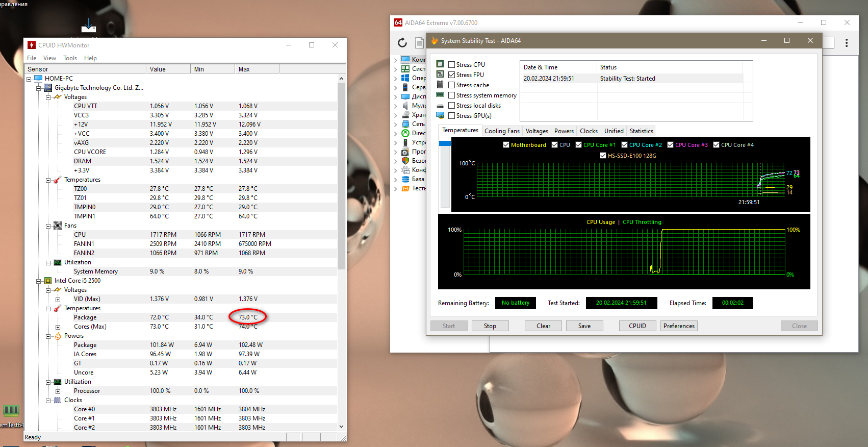
Task: Open Preferences in the Stability Test window
Action: point(679,326)
